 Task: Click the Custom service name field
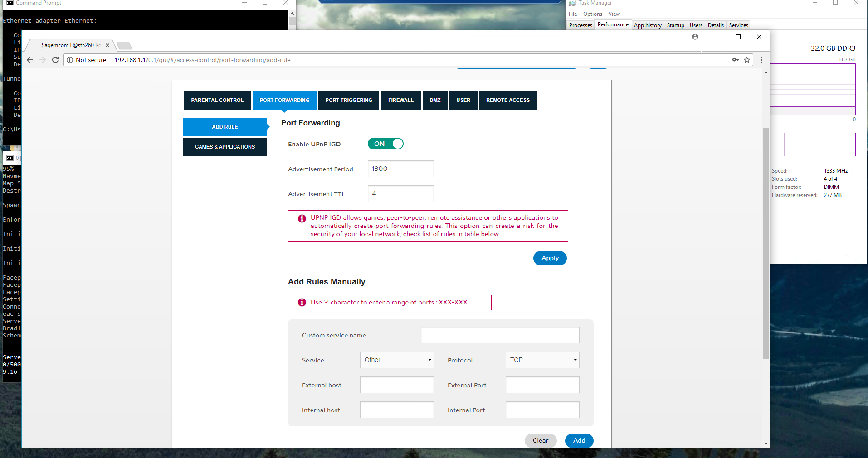(x=500, y=335)
